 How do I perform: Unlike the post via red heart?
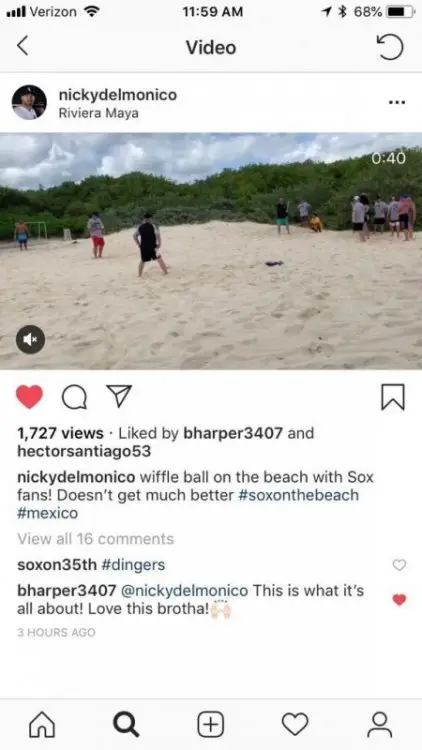[29, 397]
